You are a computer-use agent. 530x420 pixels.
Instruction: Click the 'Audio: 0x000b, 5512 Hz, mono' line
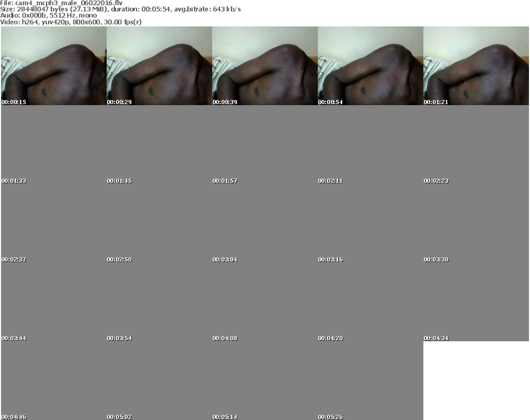(x=48, y=16)
